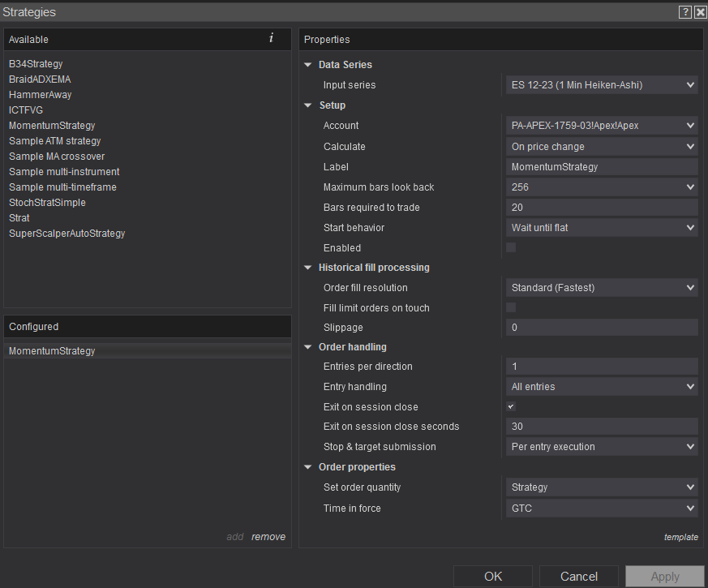Image resolution: width=708 pixels, height=588 pixels.
Task: Toggle Fill limit orders on touch checkbox
Action: 511,307
